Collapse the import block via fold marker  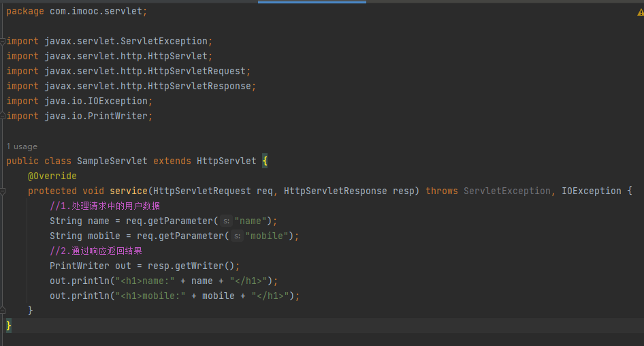coord(3,42)
